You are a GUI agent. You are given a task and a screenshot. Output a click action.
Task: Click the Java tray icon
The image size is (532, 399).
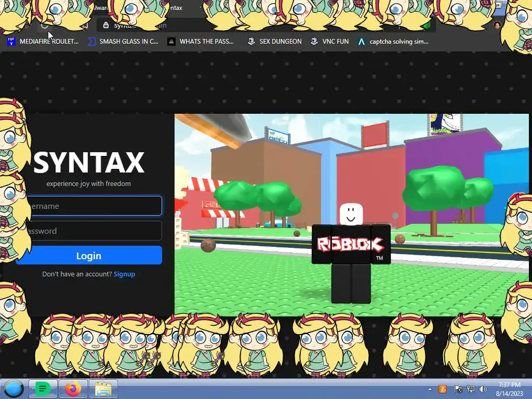click(443, 389)
